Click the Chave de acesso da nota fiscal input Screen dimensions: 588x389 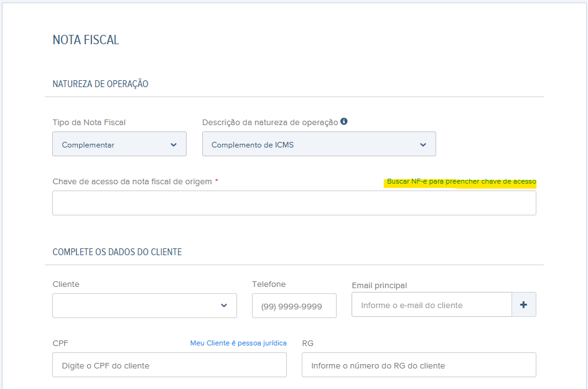point(294,202)
